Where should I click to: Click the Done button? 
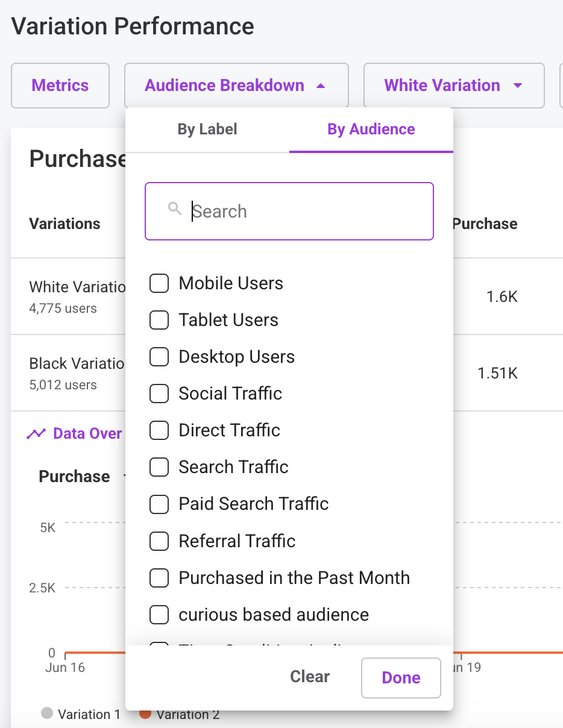pos(401,677)
